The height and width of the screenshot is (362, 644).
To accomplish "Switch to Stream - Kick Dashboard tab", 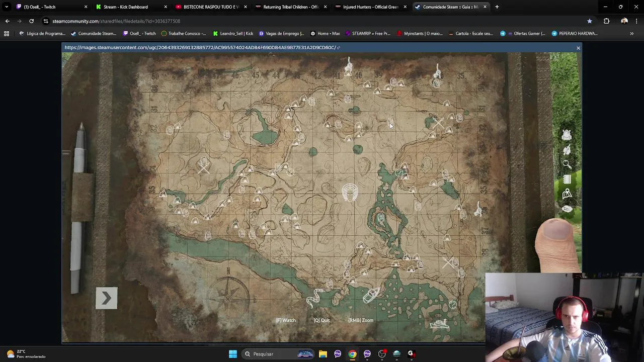I will click(132, 7).
